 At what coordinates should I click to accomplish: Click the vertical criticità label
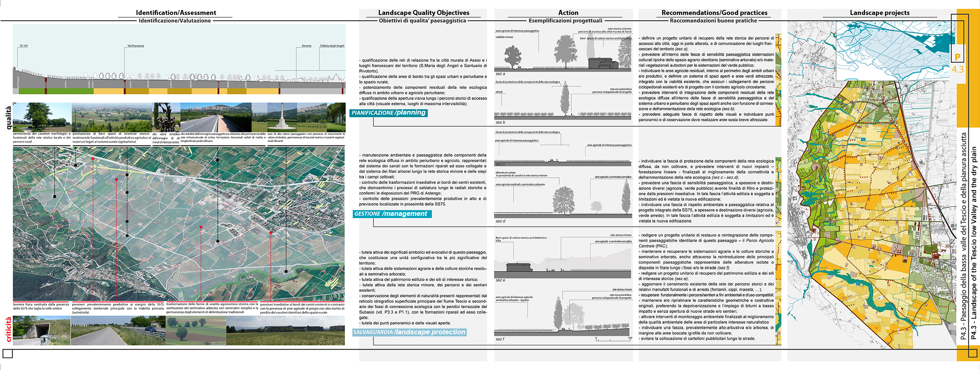pos(8,330)
